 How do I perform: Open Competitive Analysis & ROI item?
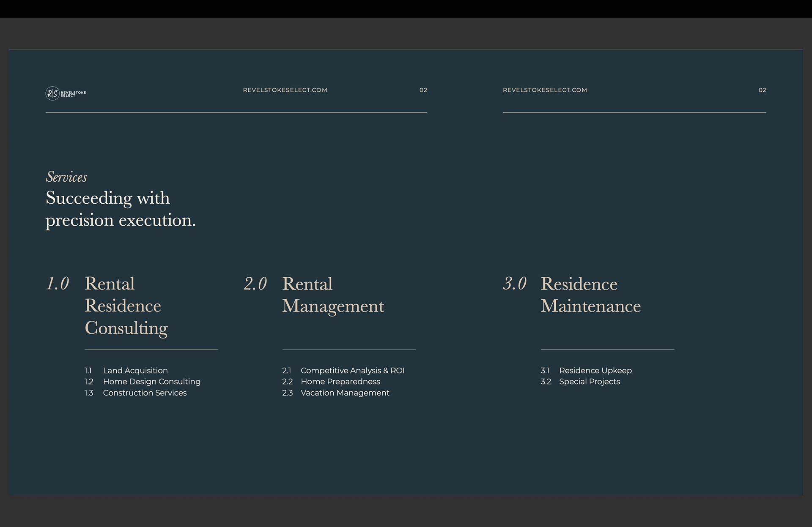[x=352, y=371]
